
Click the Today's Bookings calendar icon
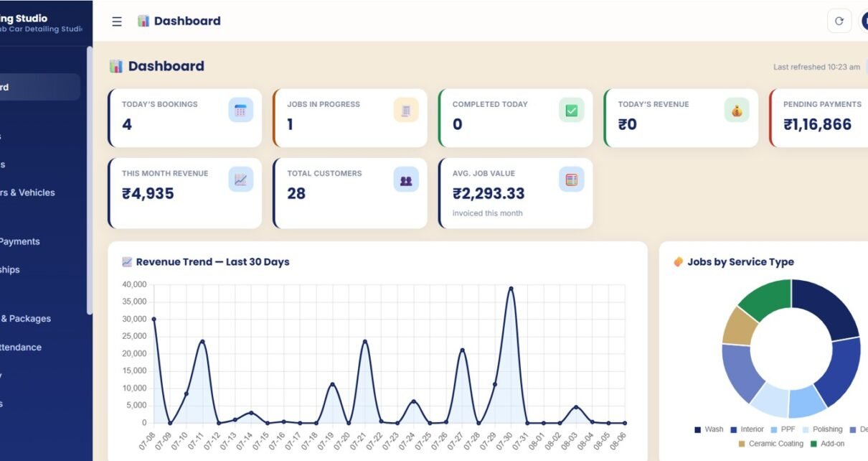point(240,111)
